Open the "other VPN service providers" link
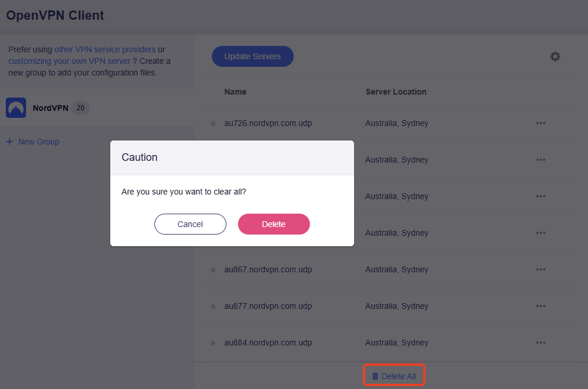The width and height of the screenshot is (588, 389). click(x=104, y=49)
